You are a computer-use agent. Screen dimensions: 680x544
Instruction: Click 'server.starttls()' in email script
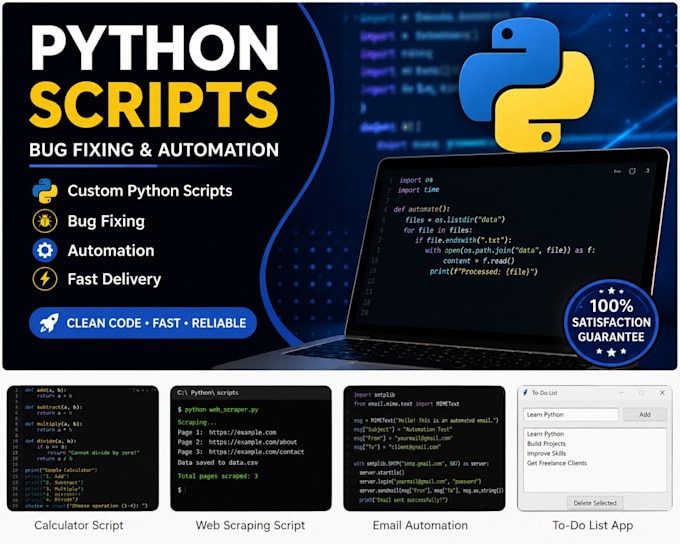point(382,472)
